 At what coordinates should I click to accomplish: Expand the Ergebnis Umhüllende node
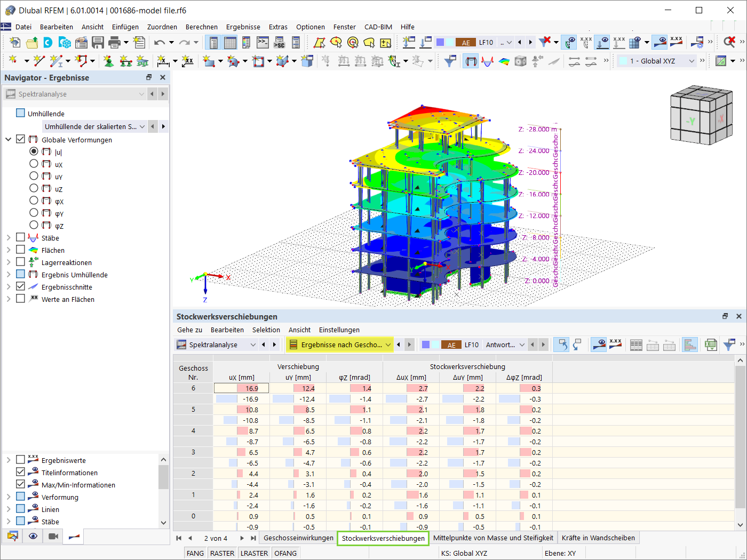click(x=9, y=275)
